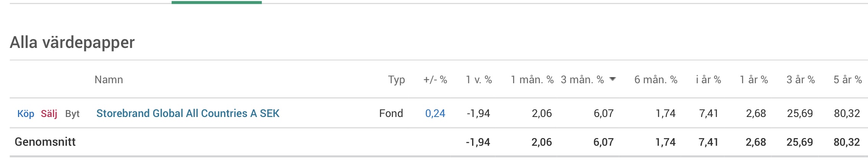Sort by the 1 v. % column

tap(479, 80)
